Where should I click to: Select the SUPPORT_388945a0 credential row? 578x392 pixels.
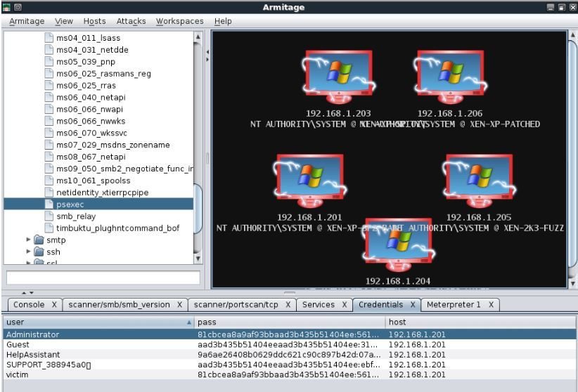pyautogui.click(x=290, y=365)
